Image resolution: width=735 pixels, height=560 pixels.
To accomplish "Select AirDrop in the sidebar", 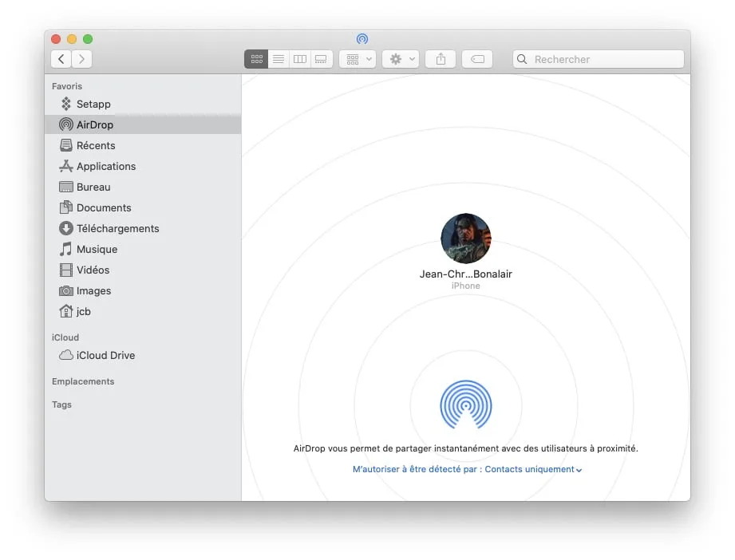I will pos(143,124).
